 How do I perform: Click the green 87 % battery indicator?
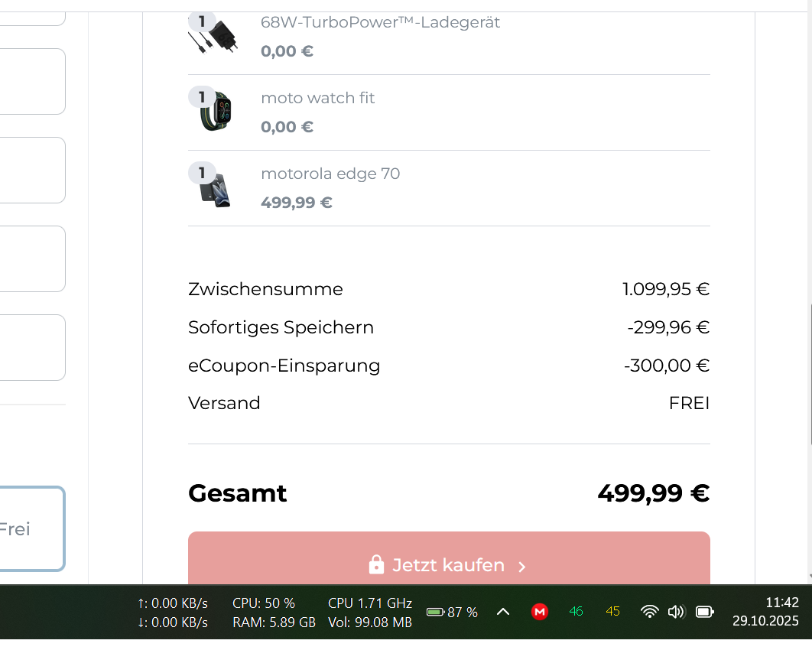click(452, 612)
